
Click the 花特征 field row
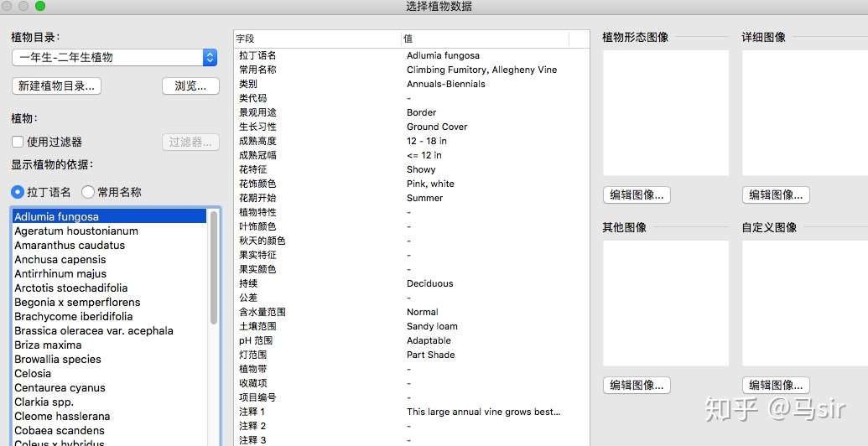tap(412, 169)
